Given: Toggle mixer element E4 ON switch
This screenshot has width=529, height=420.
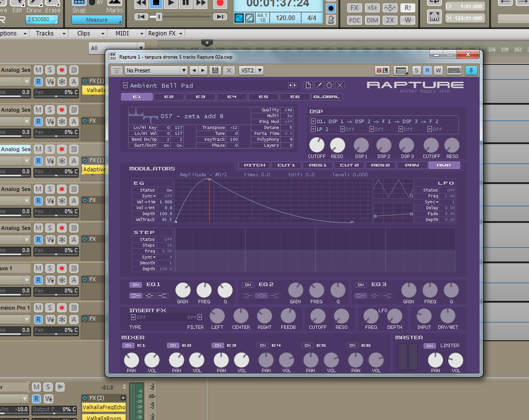Looking at the screenshot, I should point(263,346).
